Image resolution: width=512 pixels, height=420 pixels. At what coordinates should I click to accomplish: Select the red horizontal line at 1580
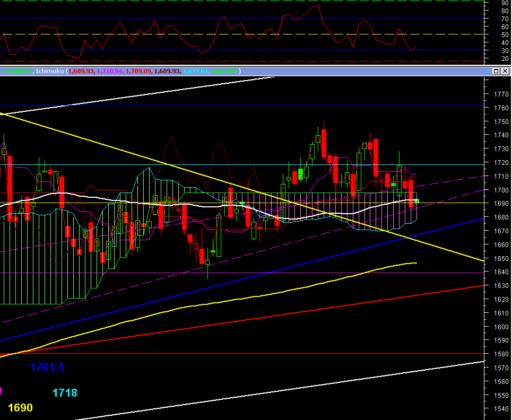tap(241, 353)
